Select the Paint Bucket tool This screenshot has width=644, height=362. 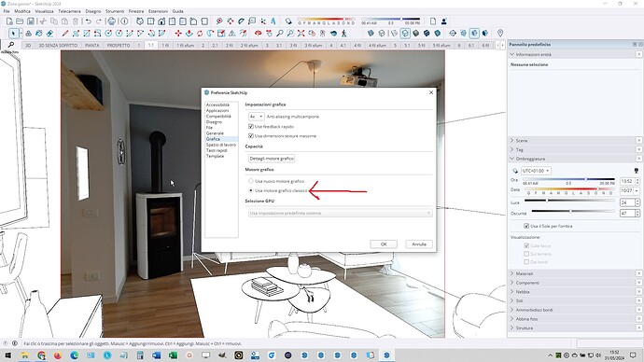click(x=39, y=34)
